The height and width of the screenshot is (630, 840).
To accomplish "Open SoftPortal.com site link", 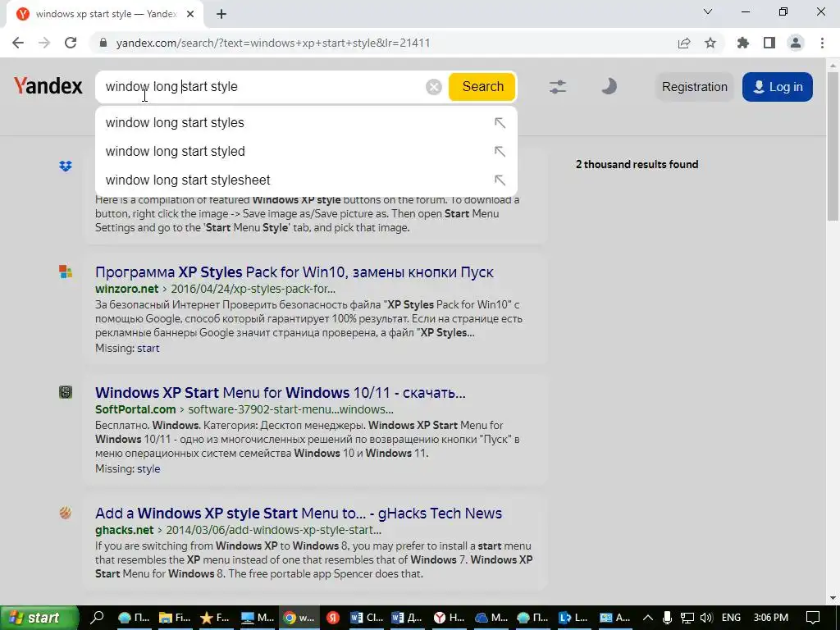I will pos(135,409).
